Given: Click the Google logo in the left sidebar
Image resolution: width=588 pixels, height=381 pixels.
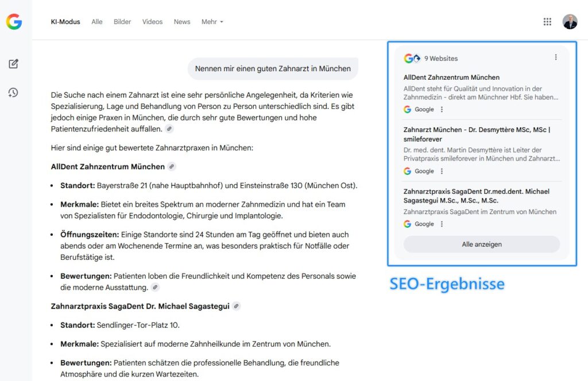Looking at the screenshot, I should tap(14, 22).
